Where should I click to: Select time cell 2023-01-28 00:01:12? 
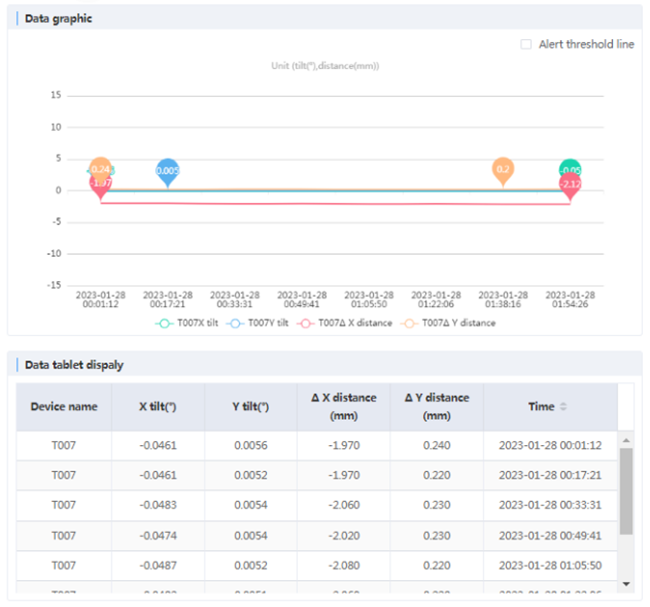pyautogui.click(x=550, y=445)
